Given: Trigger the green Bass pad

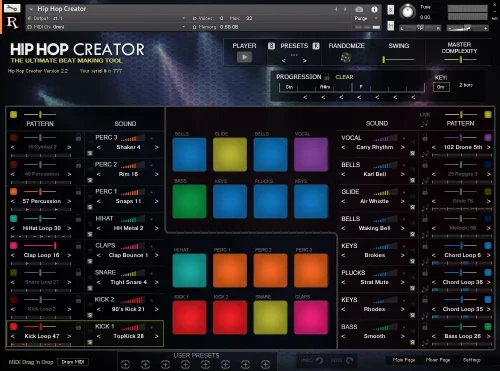Looking at the screenshot, I should tap(189, 202).
